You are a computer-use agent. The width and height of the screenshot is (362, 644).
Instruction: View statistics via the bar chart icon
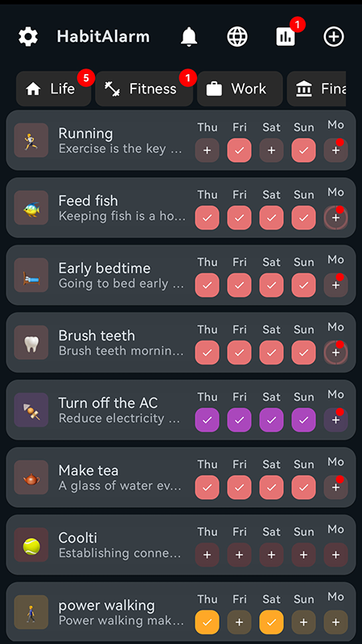point(286,36)
